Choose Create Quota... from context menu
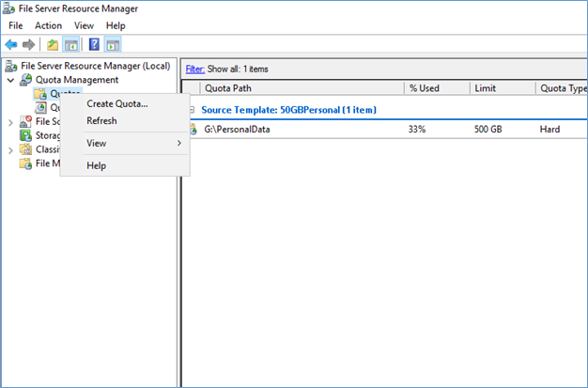588x388 pixels. [116, 103]
